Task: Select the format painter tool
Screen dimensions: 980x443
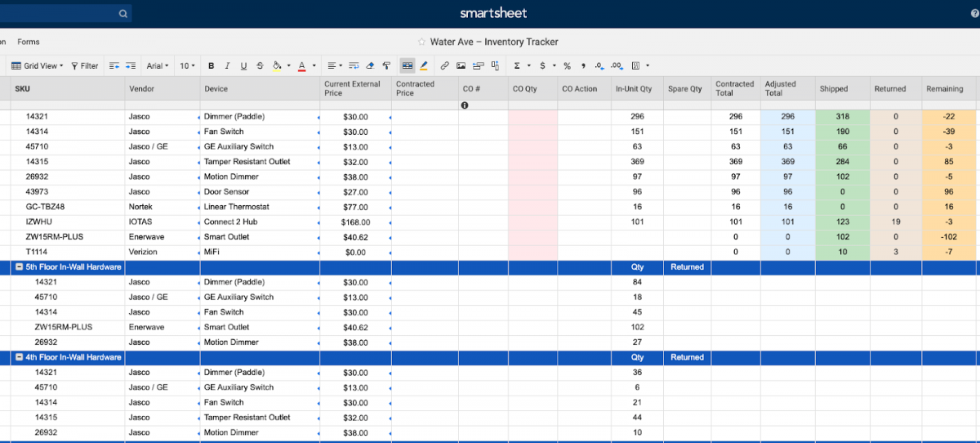Action: (x=385, y=66)
